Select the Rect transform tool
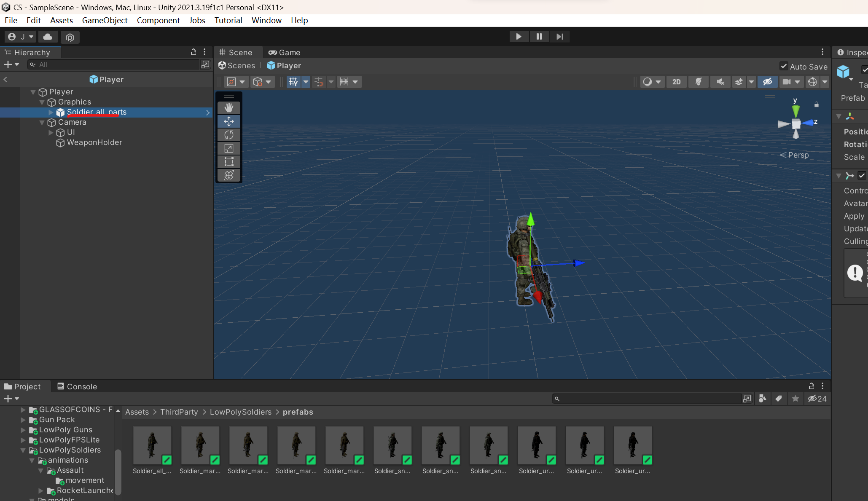Image resolution: width=868 pixels, height=501 pixels. 229,162
